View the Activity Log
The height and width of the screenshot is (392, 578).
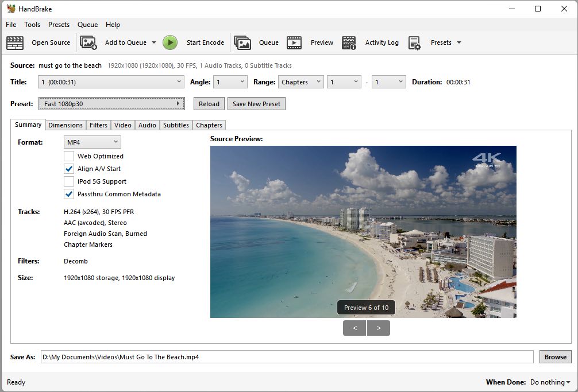coord(349,42)
